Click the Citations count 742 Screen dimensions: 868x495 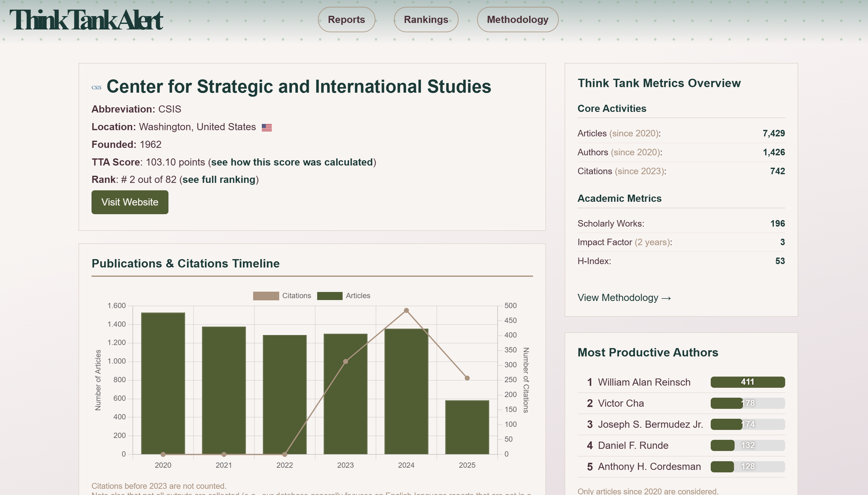point(777,171)
